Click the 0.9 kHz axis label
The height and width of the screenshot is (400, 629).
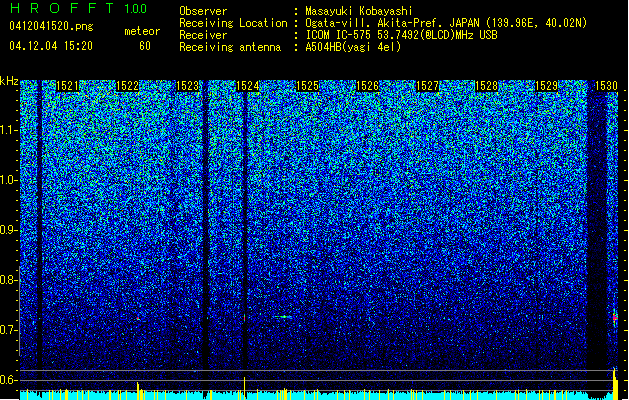(x=9, y=230)
